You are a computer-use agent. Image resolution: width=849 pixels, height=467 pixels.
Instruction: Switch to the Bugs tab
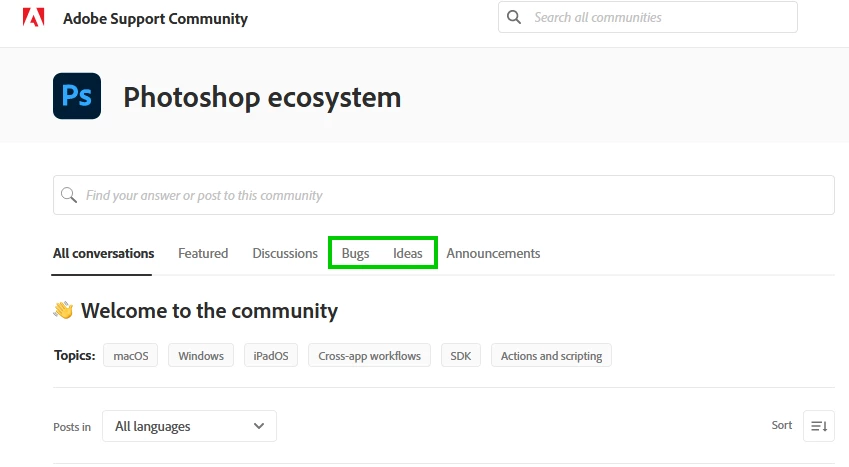point(355,254)
